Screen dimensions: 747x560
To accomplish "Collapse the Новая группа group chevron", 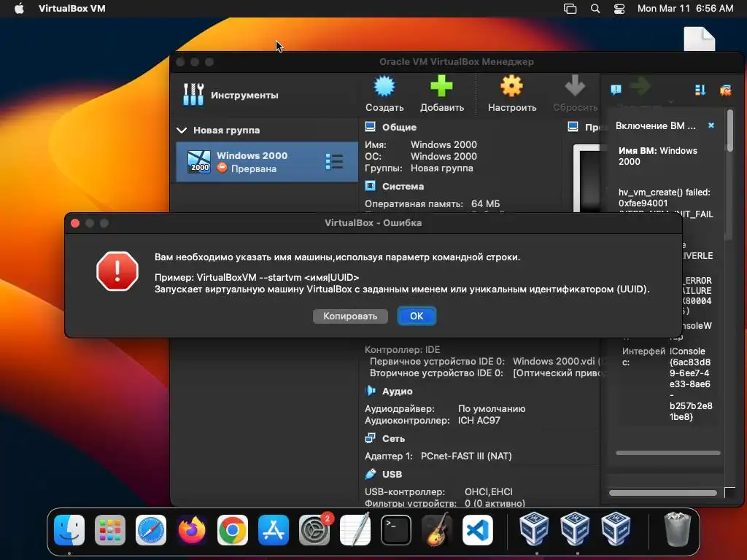I will point(182,130).
